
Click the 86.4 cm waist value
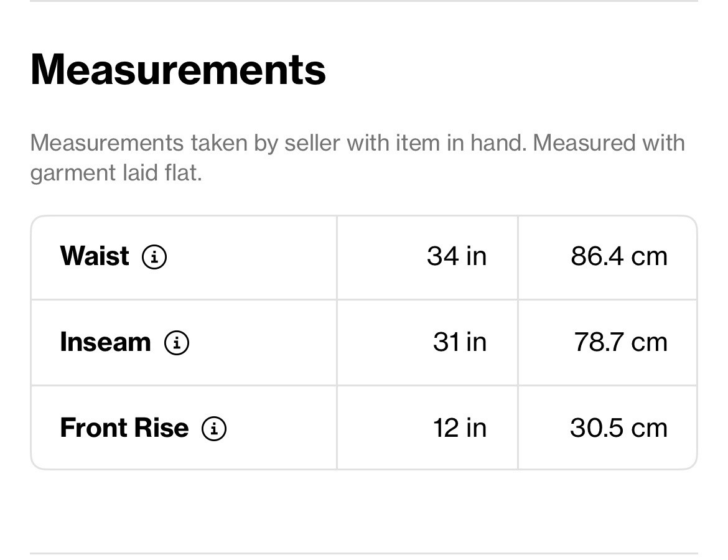619,256
